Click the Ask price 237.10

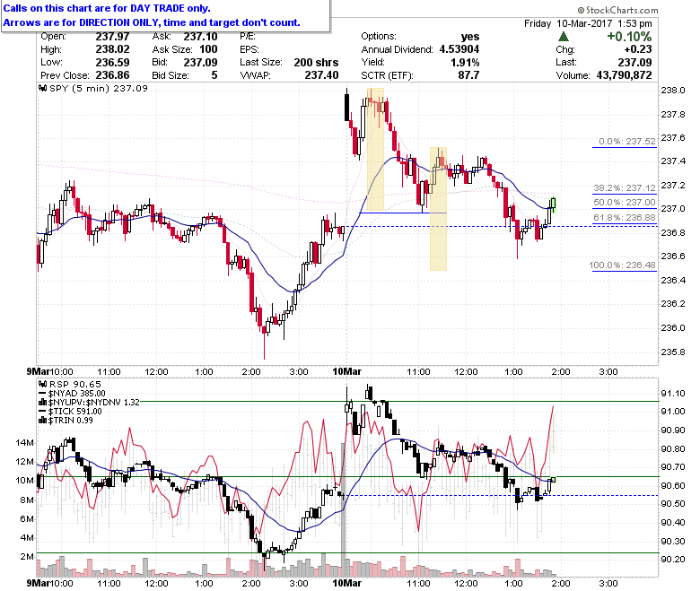pyautogui.click(x=200, y=37)
